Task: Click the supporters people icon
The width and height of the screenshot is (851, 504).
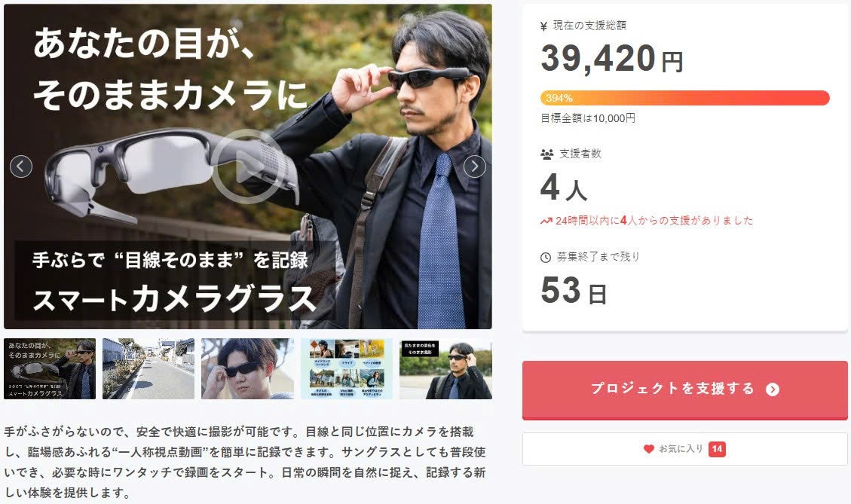Action: [x=546, y=154]
